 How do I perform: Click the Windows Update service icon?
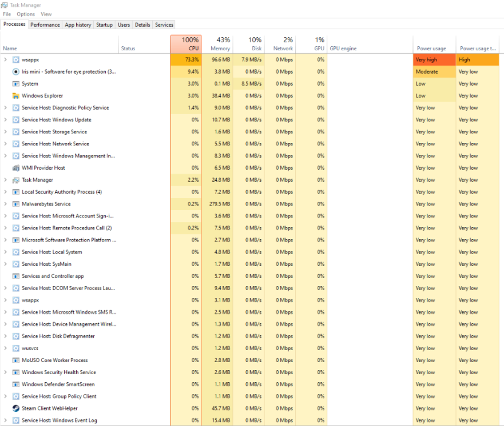click(x=16, y=120)
